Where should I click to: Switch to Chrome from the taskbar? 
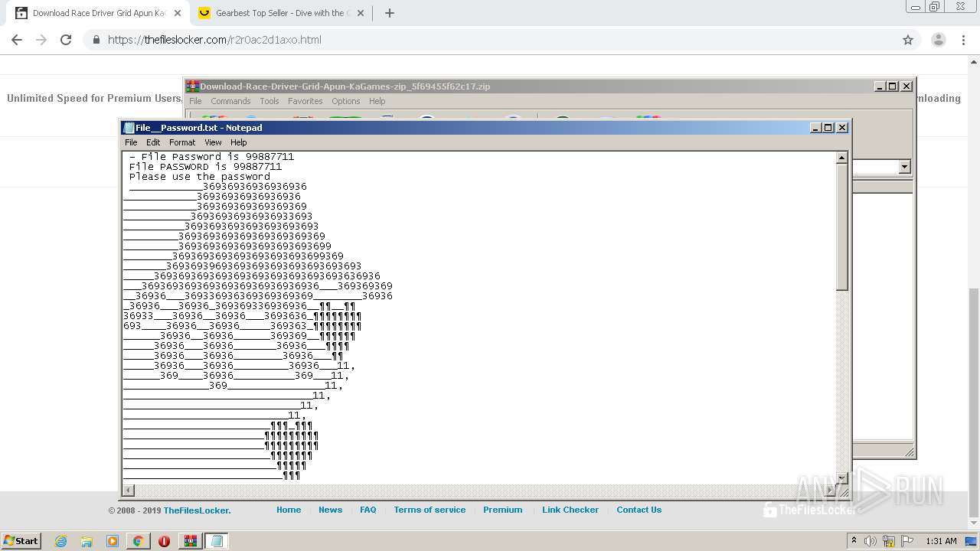138,541
